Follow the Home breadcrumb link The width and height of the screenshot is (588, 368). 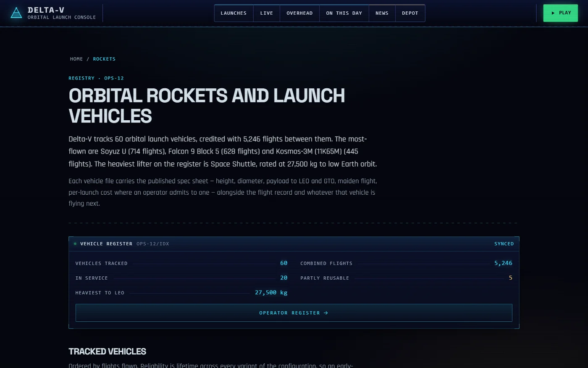coord(76,59)
